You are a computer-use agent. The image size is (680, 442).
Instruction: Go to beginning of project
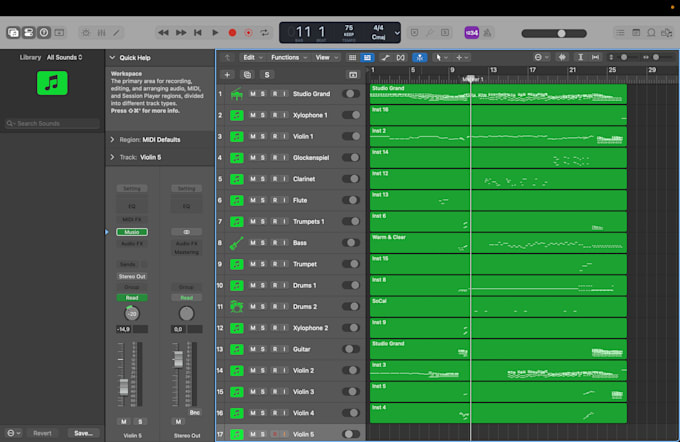point(198,33)
